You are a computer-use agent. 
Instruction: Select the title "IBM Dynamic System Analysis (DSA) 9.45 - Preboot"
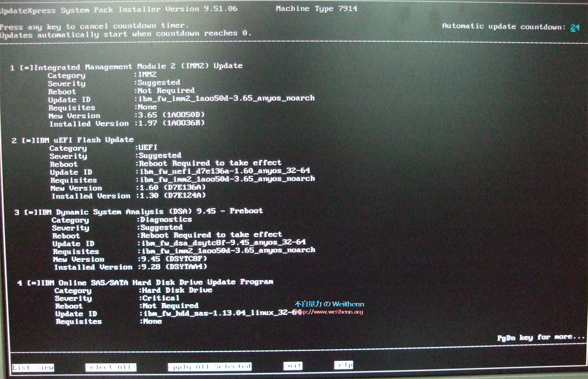tap(151, 212)
